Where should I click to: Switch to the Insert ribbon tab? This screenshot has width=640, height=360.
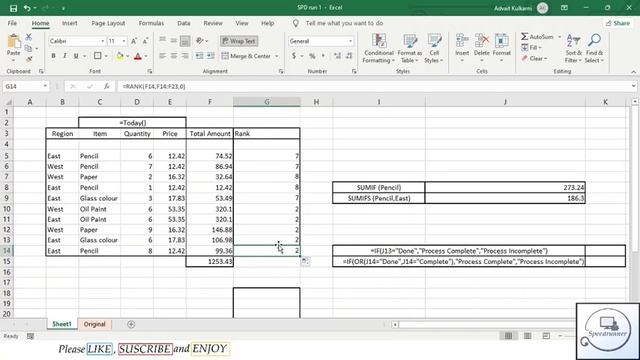coord(69,23)
